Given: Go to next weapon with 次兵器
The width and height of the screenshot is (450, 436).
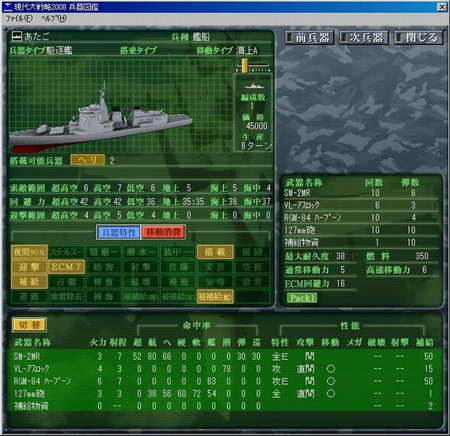Looking at the screenshot, I should click(364, 37).
